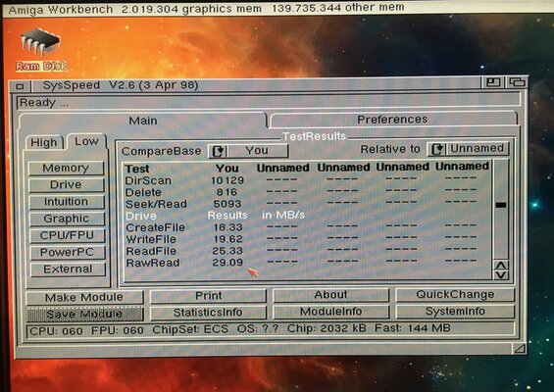Switch to the Preferences tab
The height and width of the screenshot is (392, 554).
(x=392, y=120)
